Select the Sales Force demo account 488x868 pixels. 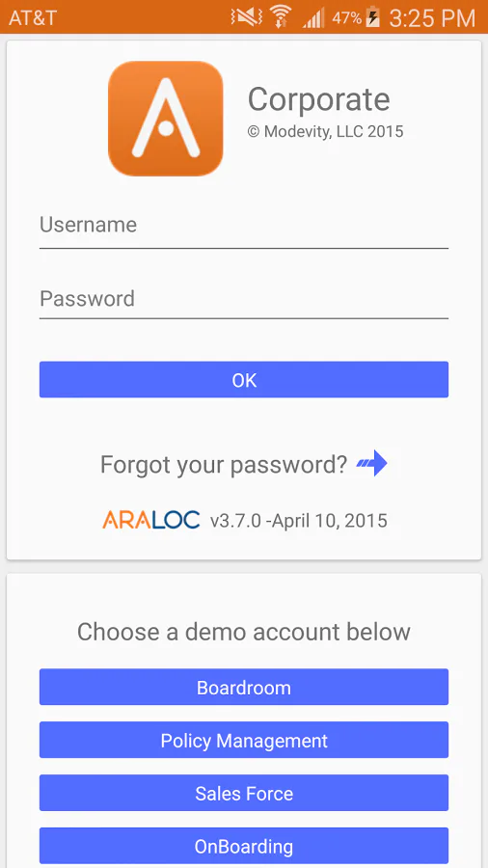(244, 793)
